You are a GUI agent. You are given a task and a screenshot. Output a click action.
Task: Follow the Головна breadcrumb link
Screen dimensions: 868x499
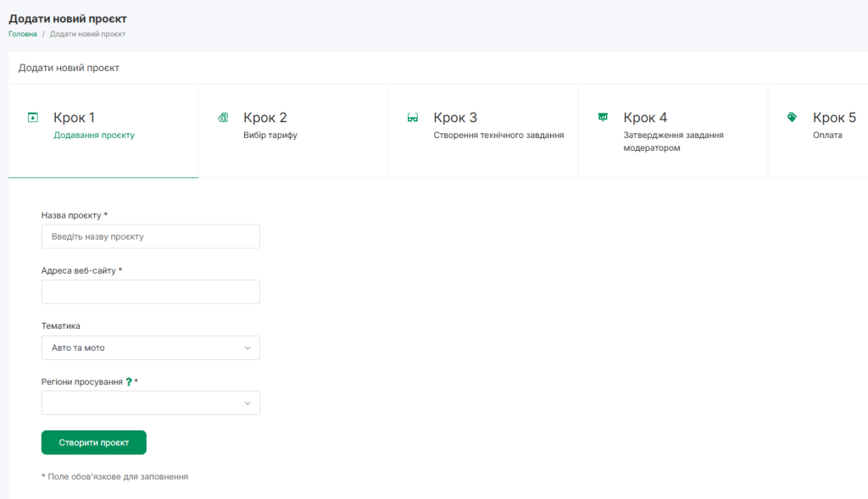23,34
